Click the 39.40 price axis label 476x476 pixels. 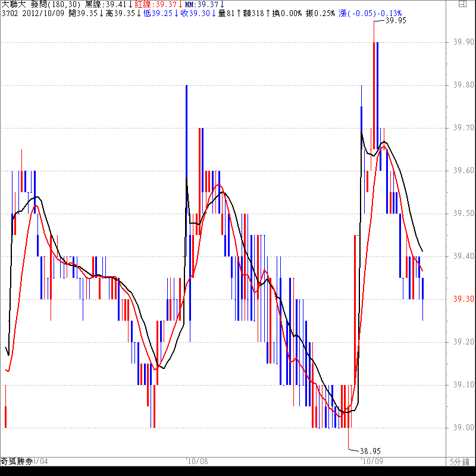click(x=464, y=256)
